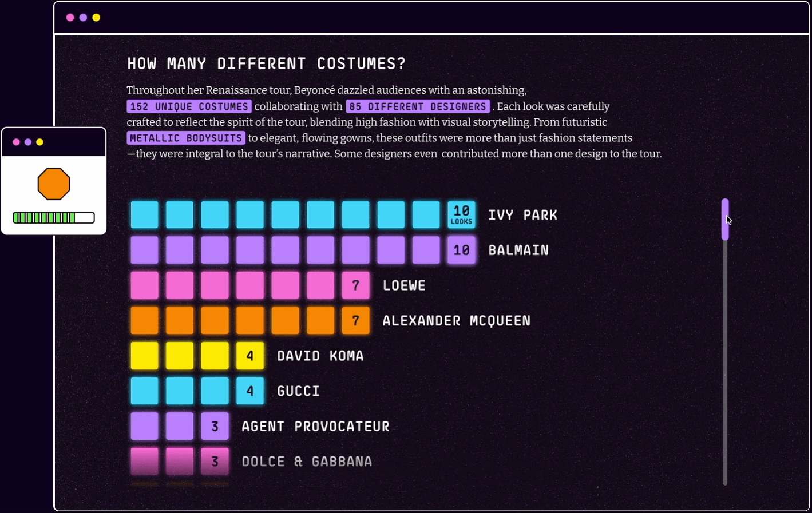Viewport: 812px width, 513px height.
Task: Click the Ivy Park '10 LOOKS' tile
Action: (x=461, y=215)
